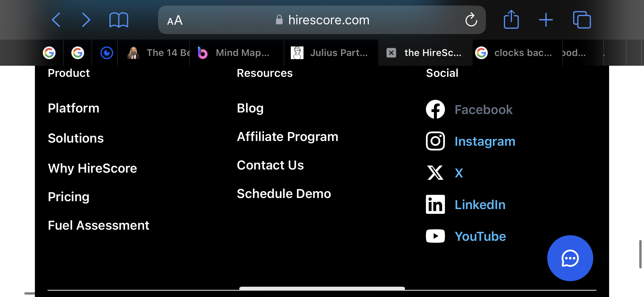Open the Platform footer link

tap(73, 108)
